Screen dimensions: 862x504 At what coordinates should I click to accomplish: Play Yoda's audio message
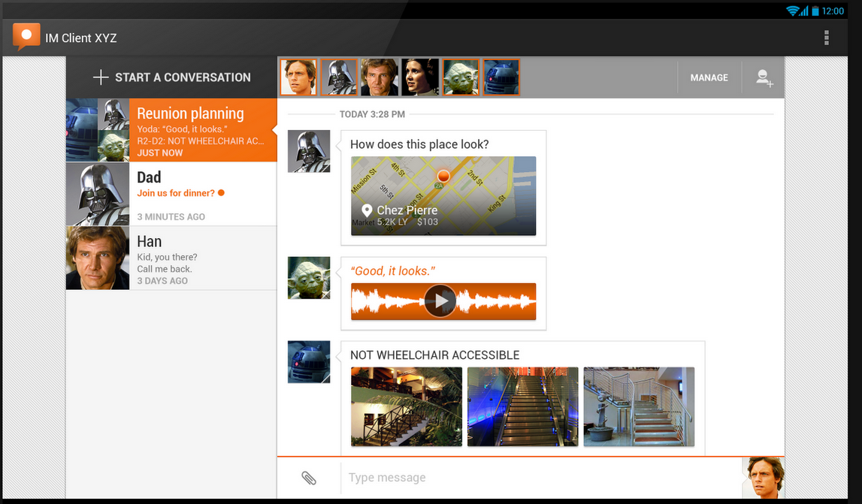(440, 300)
